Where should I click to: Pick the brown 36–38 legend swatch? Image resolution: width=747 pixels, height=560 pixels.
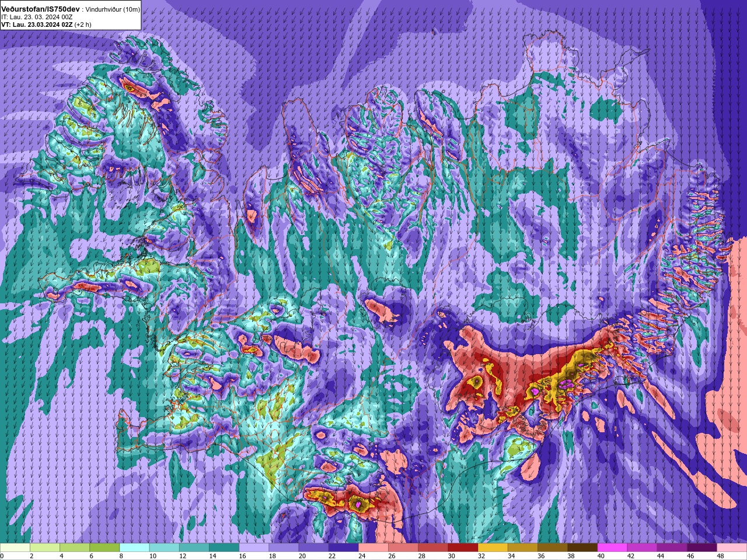point(553,548)
